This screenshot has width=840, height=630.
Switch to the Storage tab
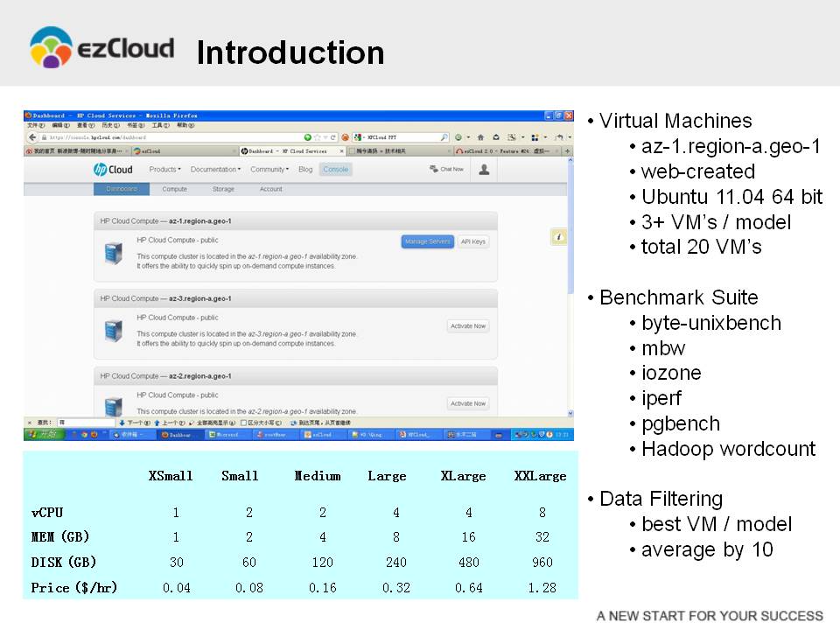223,189
